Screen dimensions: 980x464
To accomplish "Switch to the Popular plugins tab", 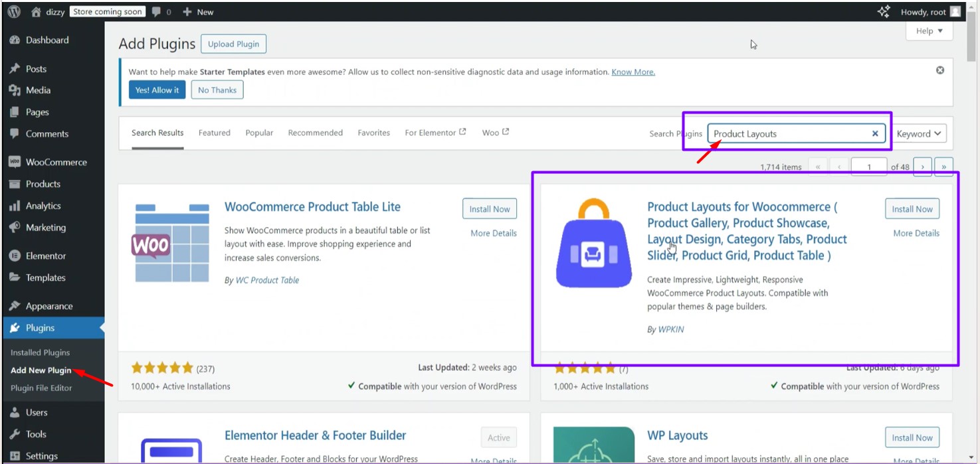I will click(x=258, y=132).
